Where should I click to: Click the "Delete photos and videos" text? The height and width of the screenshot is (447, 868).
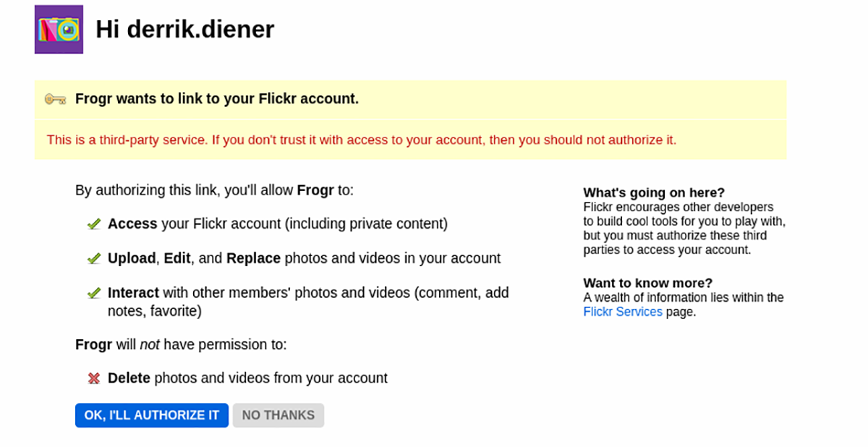click(x=247, y=378)
